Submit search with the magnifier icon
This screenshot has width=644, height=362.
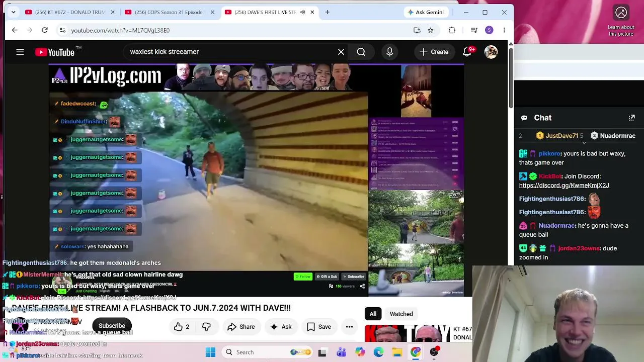click(361, 52)
